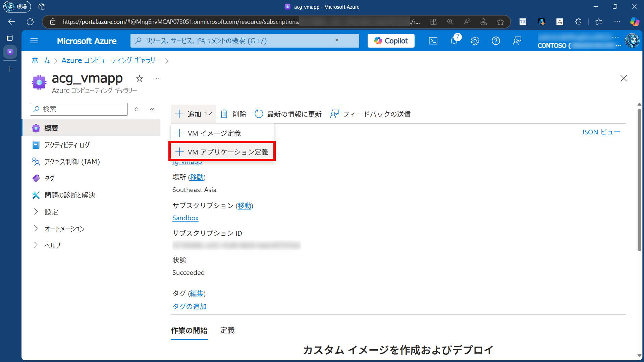This screenshot has height=362, width=644.
Task: Open browser extensions puzzle icon
Action: (x=578, y=22)
